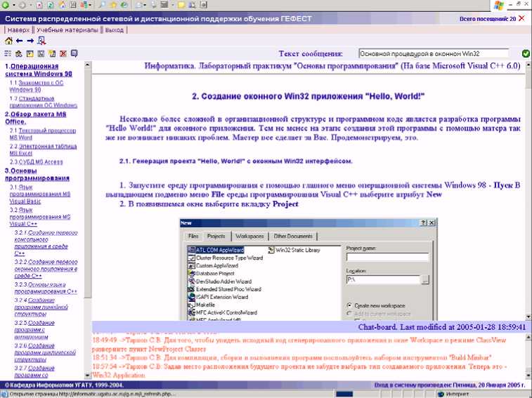Image resolution: width=532 pixels, height=398 pixels.
Task: Open section 3. Основы программирования
Action: [x=37, y=174]
